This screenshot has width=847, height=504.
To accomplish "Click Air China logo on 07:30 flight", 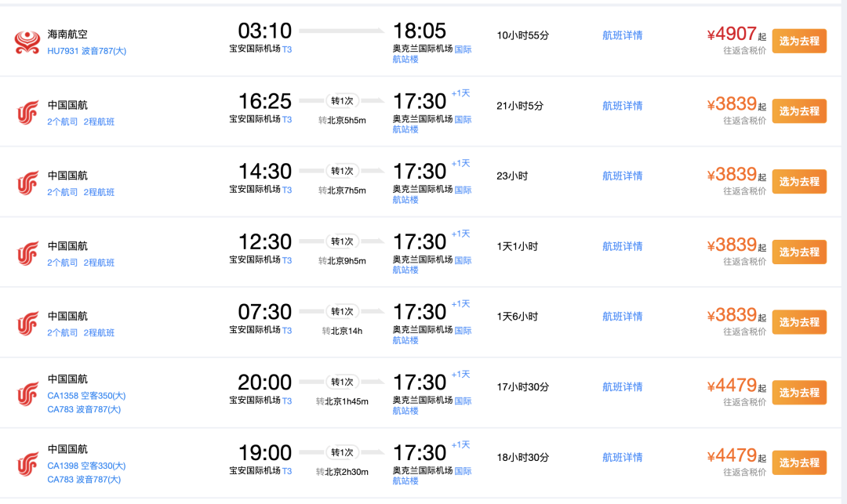I will click(27, 323).
